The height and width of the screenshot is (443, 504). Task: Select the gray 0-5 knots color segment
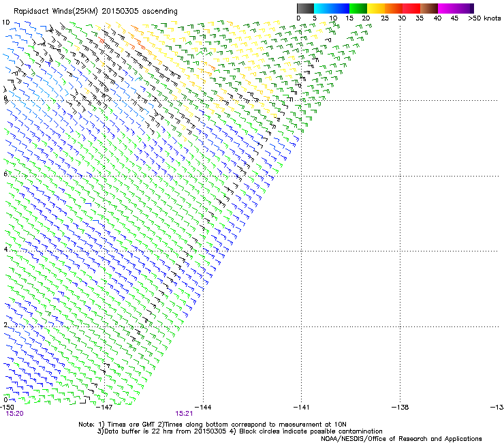[305, 8]
